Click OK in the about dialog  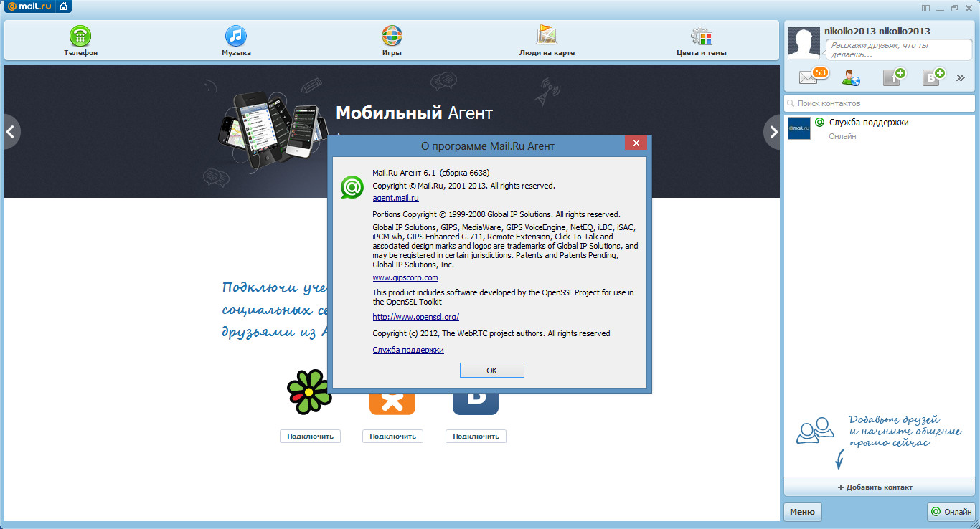click(491, 371)
